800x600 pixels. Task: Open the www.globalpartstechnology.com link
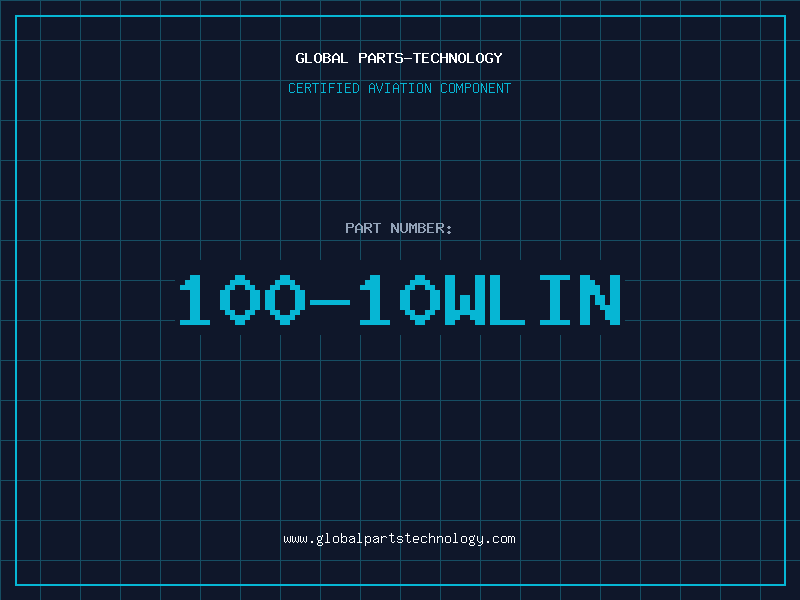point(399,539)
